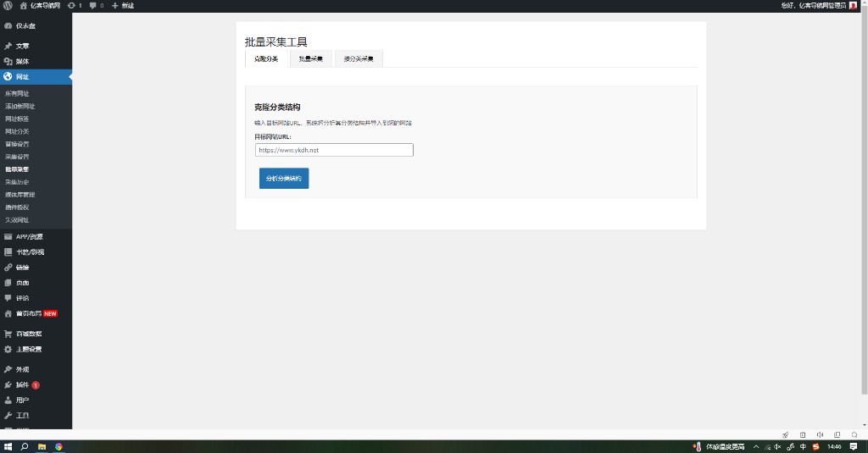Switch to the 按分类采集 tab
The image size is (868, 453).
(x=359, y=58)
